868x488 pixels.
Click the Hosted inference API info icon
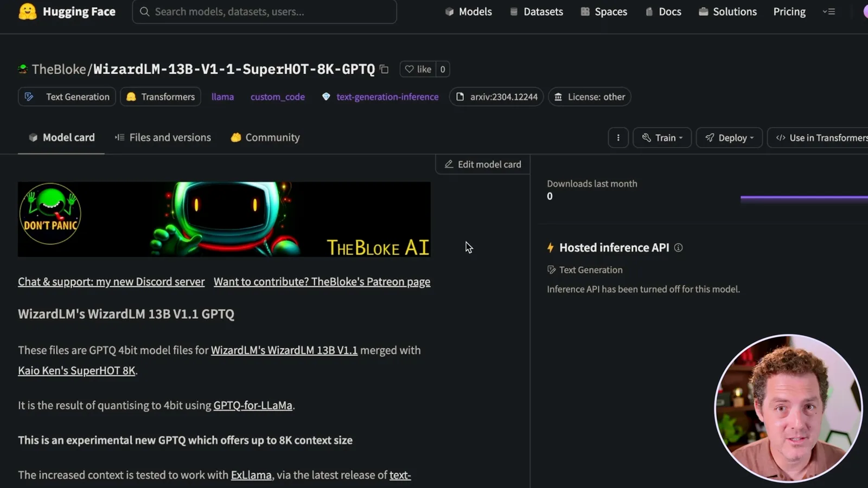pos(678,248)
